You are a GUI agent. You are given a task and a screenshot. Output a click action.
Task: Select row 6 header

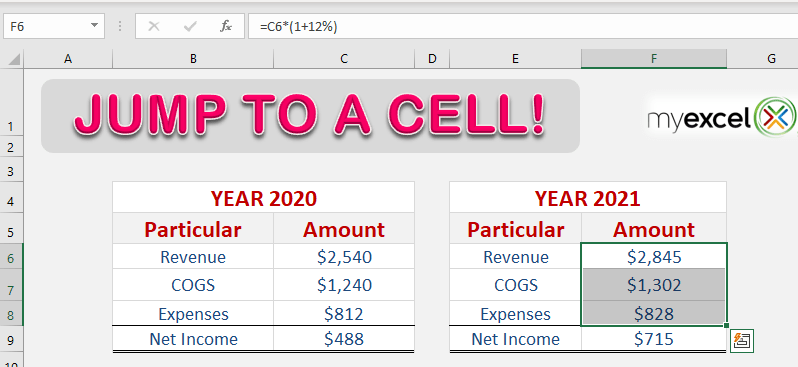click(x=12, y=257)
